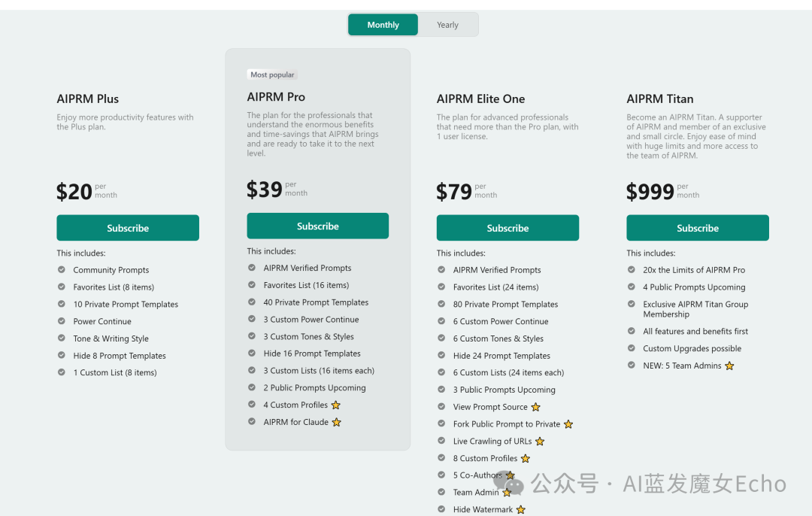Click the star next to View Prompt Source
This screenshot has width=812, height=516.
pos(535,407)
